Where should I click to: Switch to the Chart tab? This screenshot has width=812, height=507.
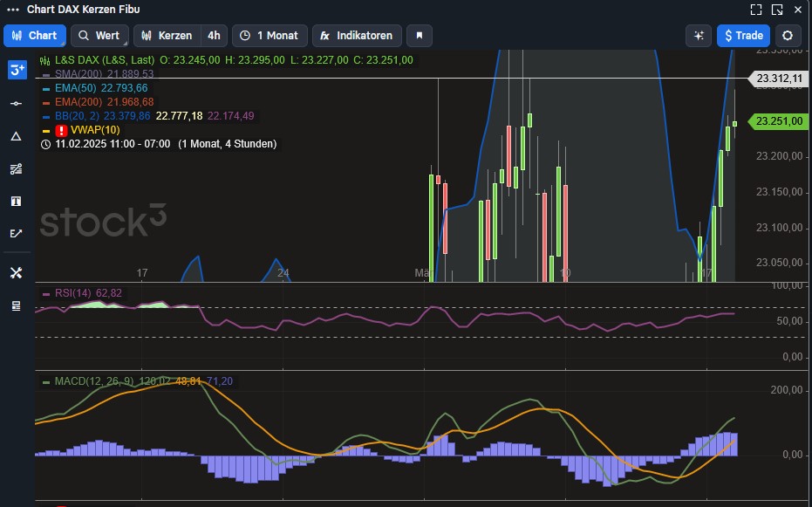coord(35,36)
